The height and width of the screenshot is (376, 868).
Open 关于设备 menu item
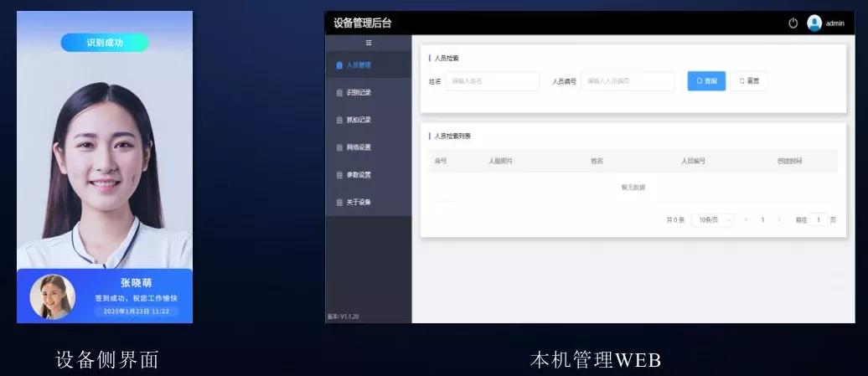368,203
